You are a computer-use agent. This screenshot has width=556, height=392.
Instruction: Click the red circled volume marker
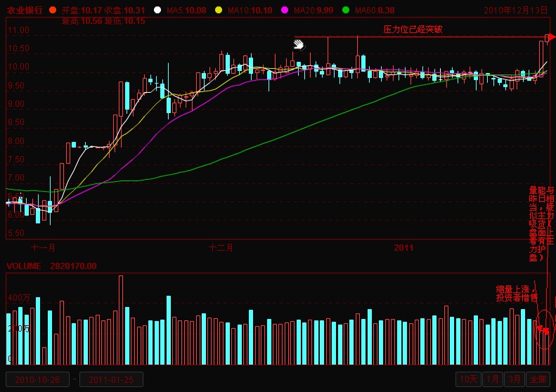tap(543, 329)
